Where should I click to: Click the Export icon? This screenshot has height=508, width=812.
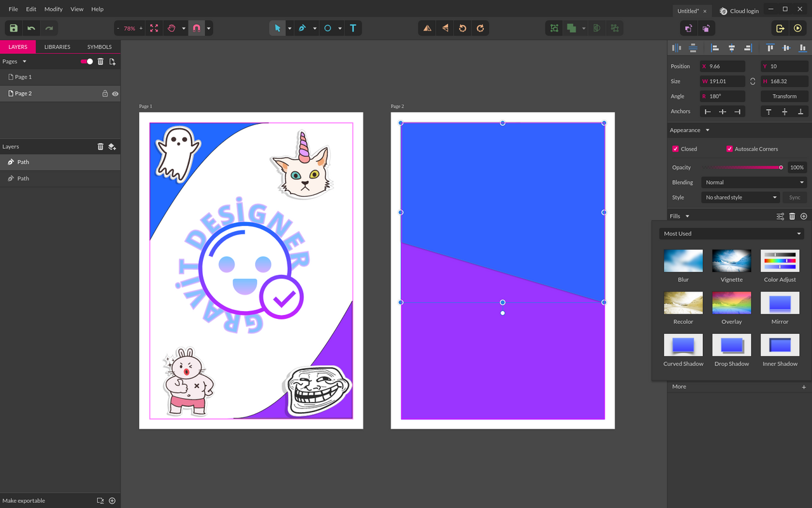780,29
